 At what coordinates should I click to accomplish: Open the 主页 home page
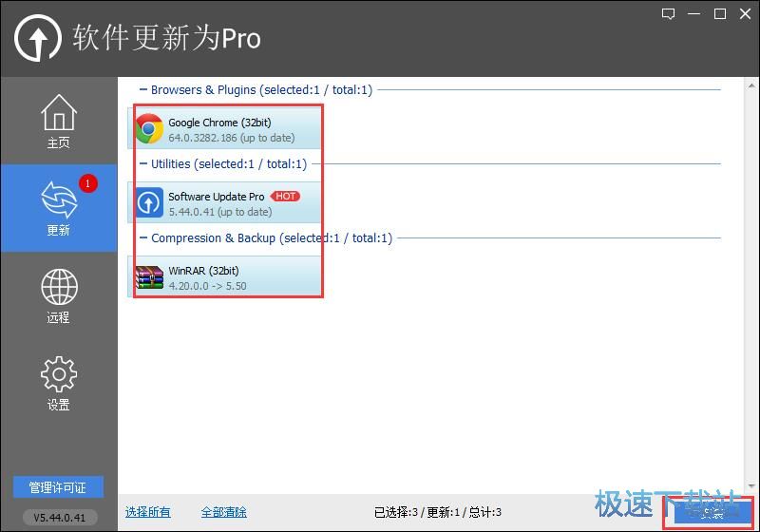coord(59,122)
